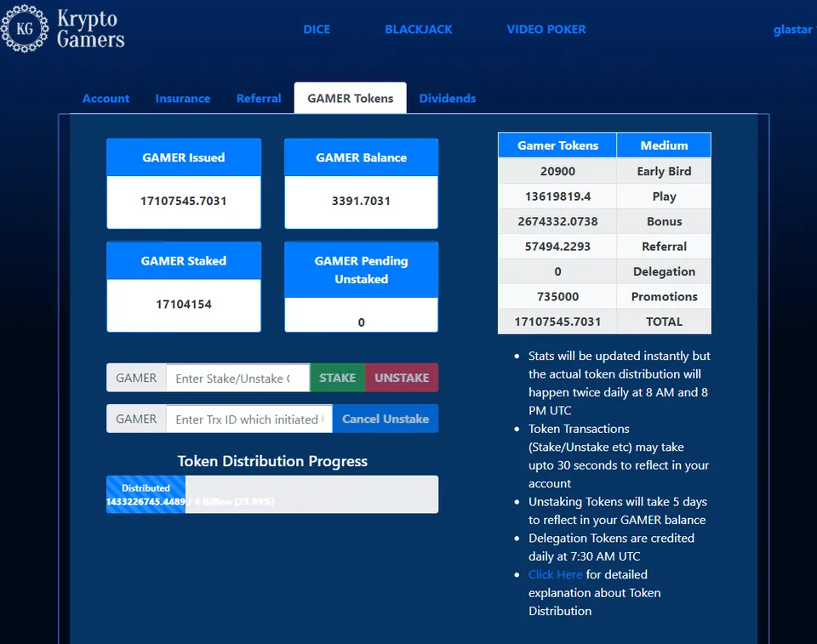Click the GAMER label beside the Trx ID field
Screen dimensions: 817x644
(x=136, y=419)
